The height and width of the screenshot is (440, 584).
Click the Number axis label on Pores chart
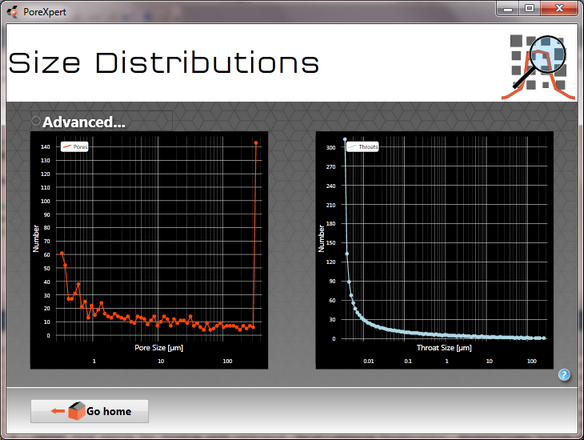pos(36,238)
